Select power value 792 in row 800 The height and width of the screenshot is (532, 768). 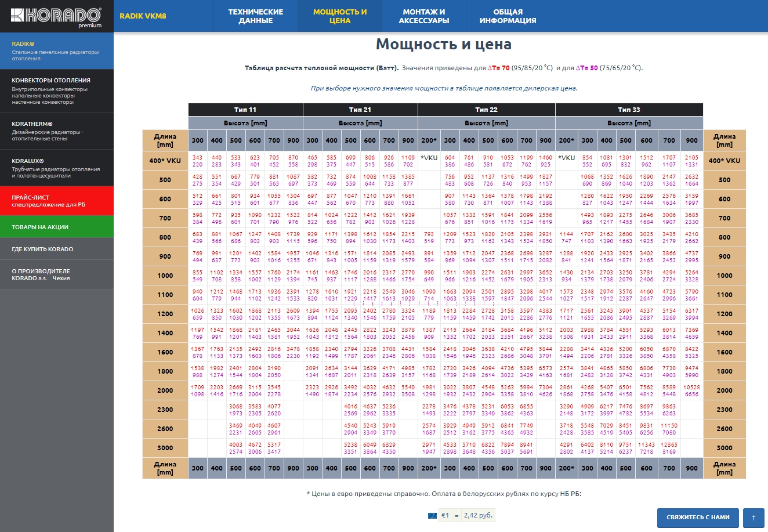(x=429, y=234)
